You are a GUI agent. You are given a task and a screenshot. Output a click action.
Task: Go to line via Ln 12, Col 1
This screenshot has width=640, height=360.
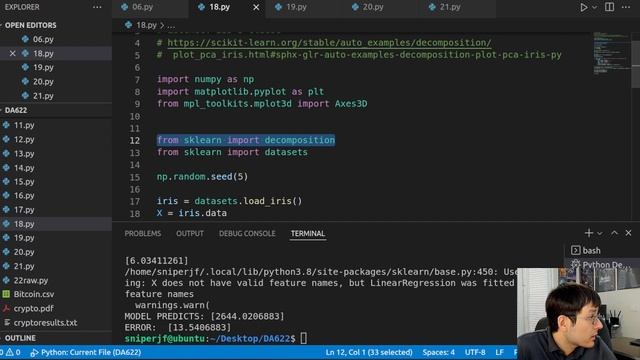369,352
